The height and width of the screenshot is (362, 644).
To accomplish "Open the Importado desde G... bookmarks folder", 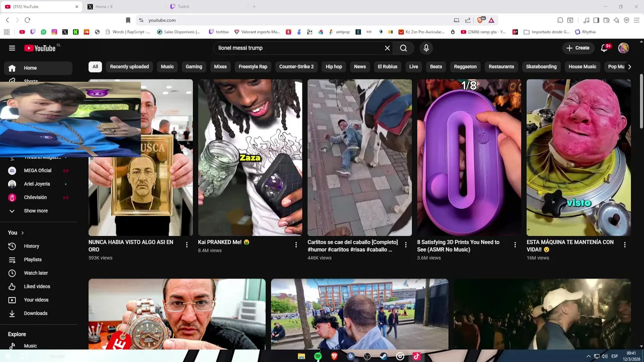I will coord(546,32).
